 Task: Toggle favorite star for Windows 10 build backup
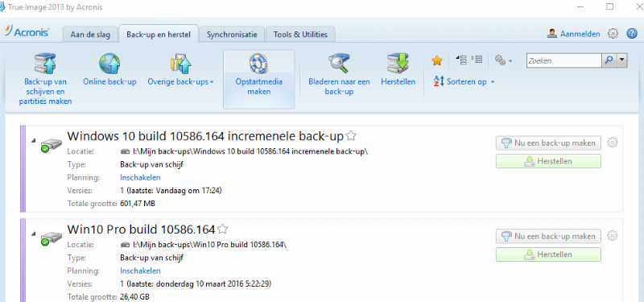point(350,135)
